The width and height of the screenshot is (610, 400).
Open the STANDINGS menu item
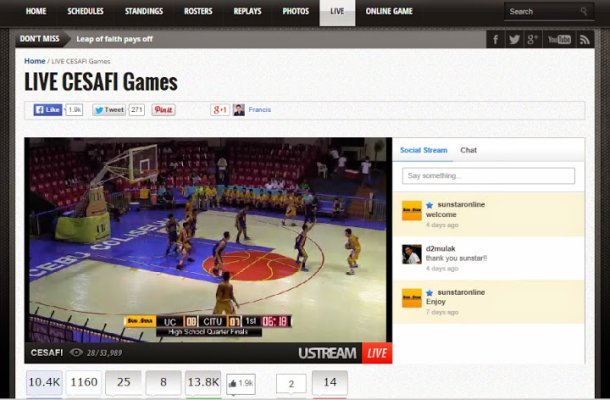click(x=144, y=11)
